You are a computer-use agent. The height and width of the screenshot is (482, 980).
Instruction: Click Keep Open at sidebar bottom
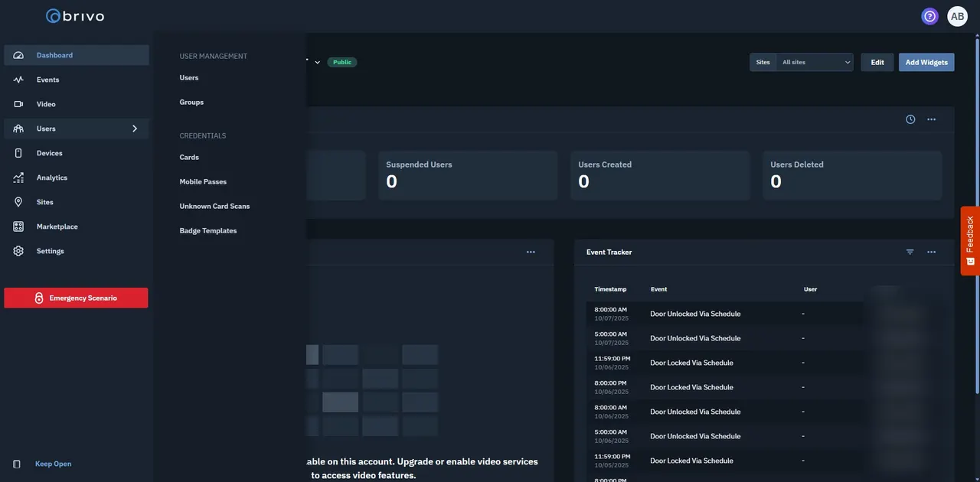pyautogui.click(x=53, y=464)
